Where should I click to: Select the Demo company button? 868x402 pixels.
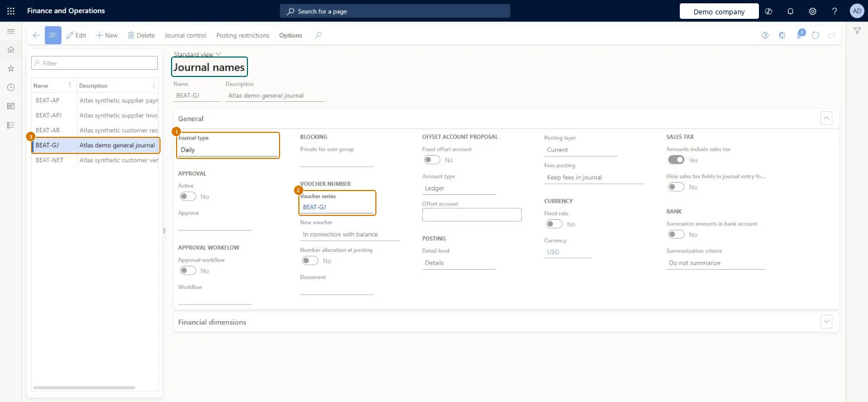719,12
